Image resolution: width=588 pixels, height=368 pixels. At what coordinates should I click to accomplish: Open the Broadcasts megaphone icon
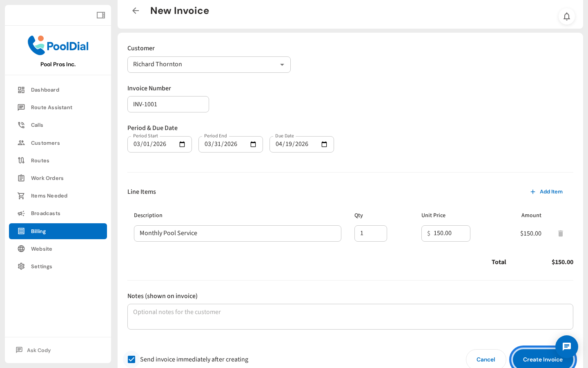[x=21, y=213]
